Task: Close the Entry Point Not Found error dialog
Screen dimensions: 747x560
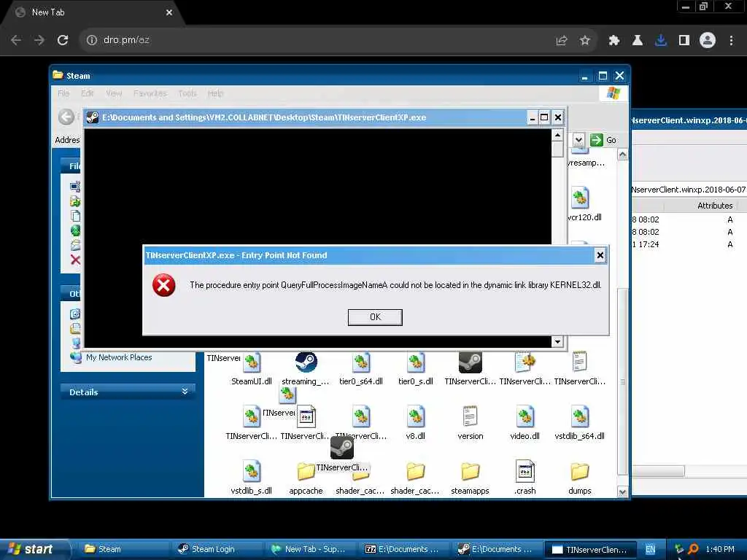Action: click(x=600, y=255)
